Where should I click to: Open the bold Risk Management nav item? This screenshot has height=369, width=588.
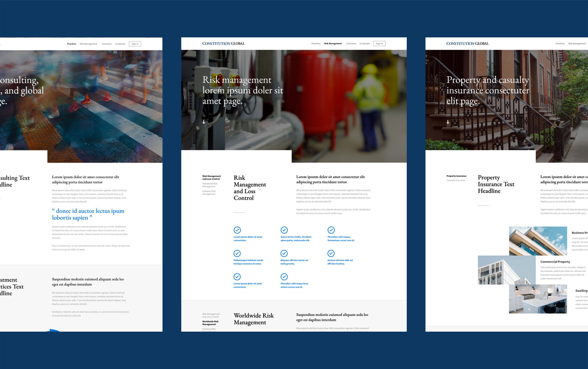coord(333,44)
